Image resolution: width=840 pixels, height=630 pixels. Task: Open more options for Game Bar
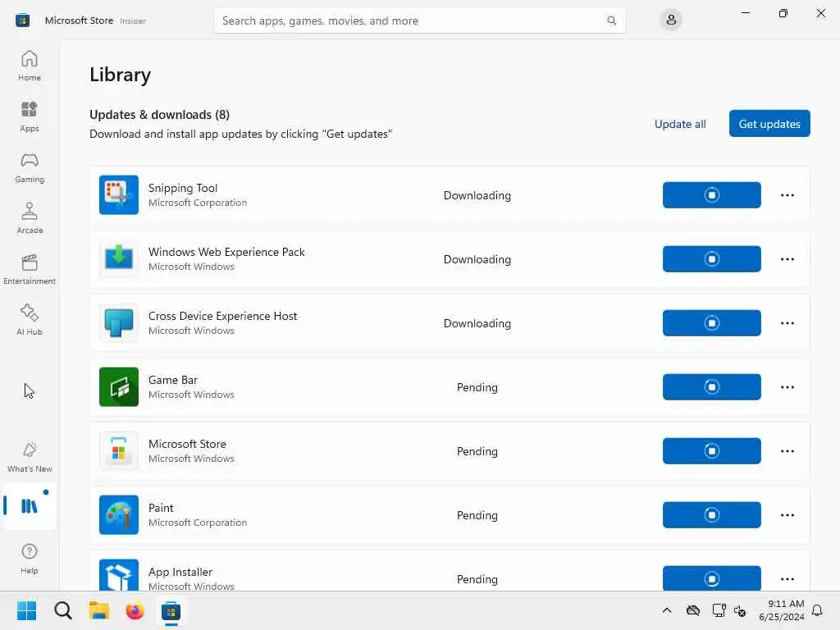point(787,387)
